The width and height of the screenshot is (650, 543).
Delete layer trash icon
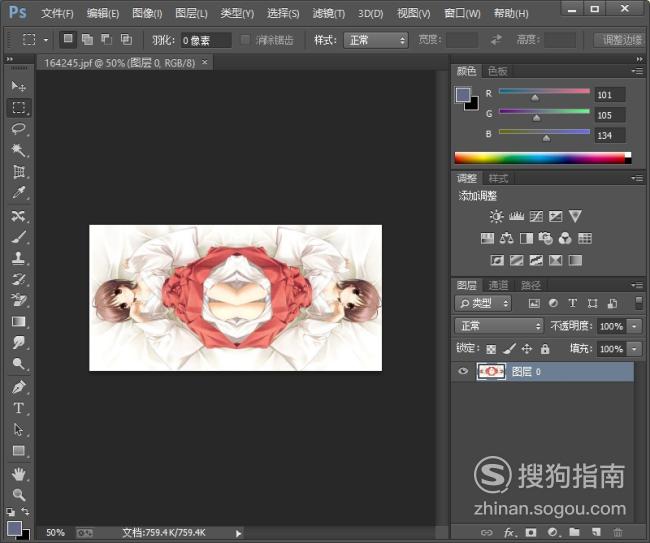618,532
